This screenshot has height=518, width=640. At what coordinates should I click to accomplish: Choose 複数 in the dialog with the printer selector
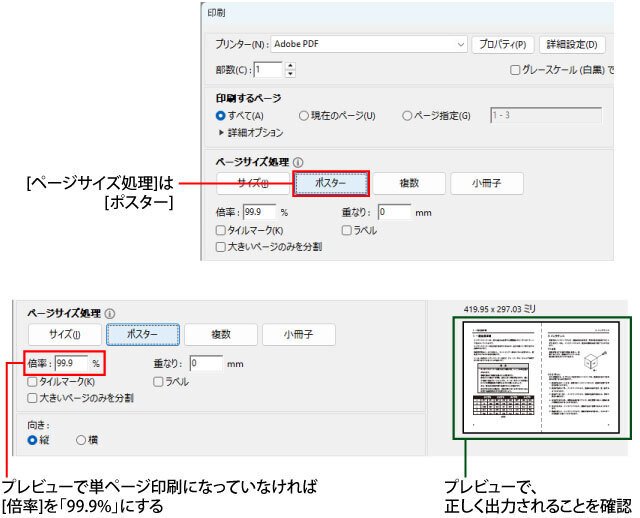tap(409, 183)
